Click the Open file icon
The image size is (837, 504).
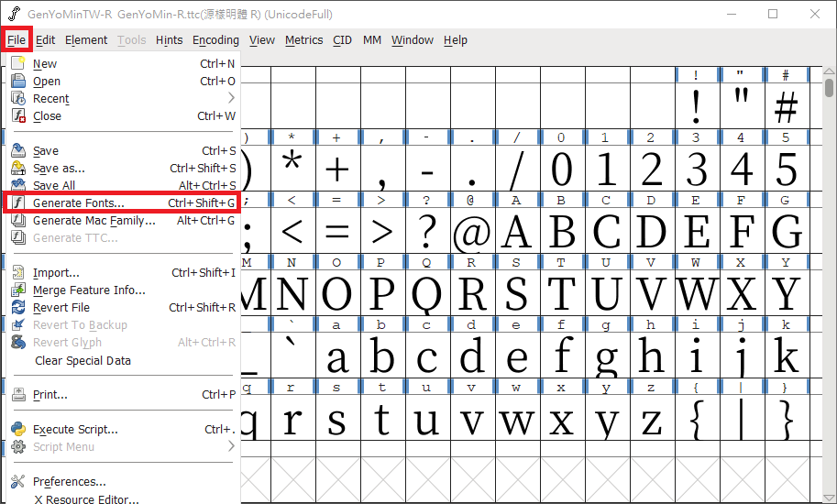tap(18, 81)
